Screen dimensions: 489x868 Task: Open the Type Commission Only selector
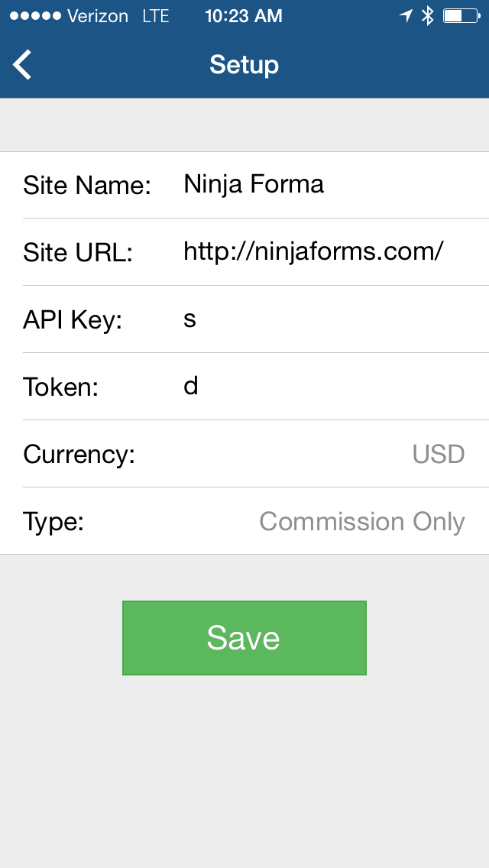(x=362, y=521)
